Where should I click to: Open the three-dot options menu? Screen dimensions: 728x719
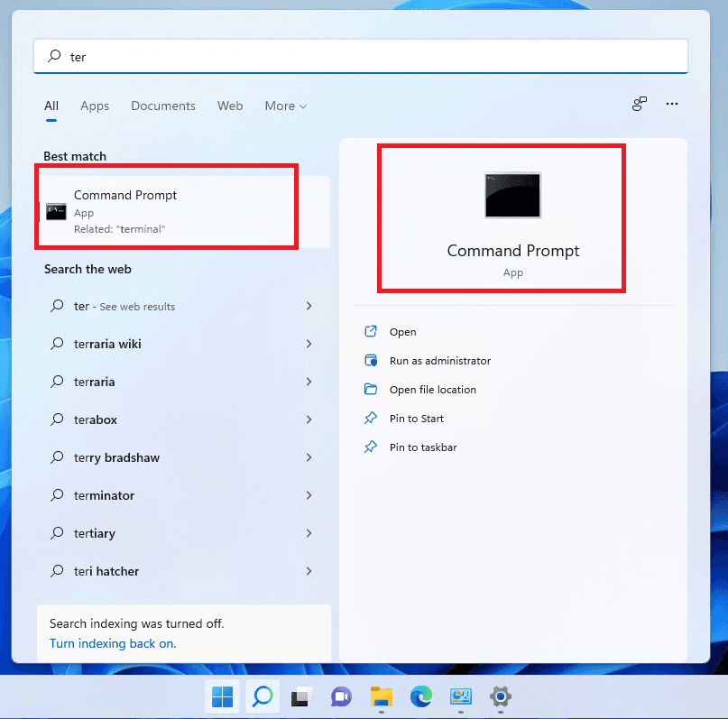(x=672, y=104)
